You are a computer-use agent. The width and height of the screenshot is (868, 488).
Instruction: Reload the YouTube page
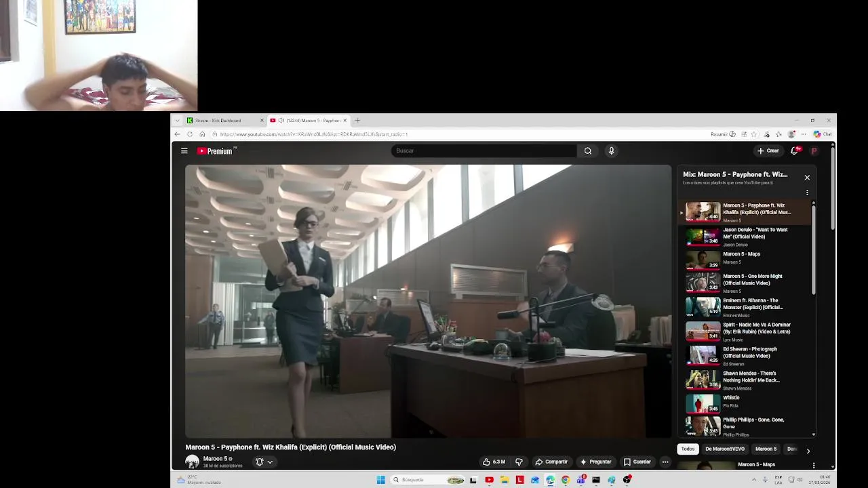(190, 134)
